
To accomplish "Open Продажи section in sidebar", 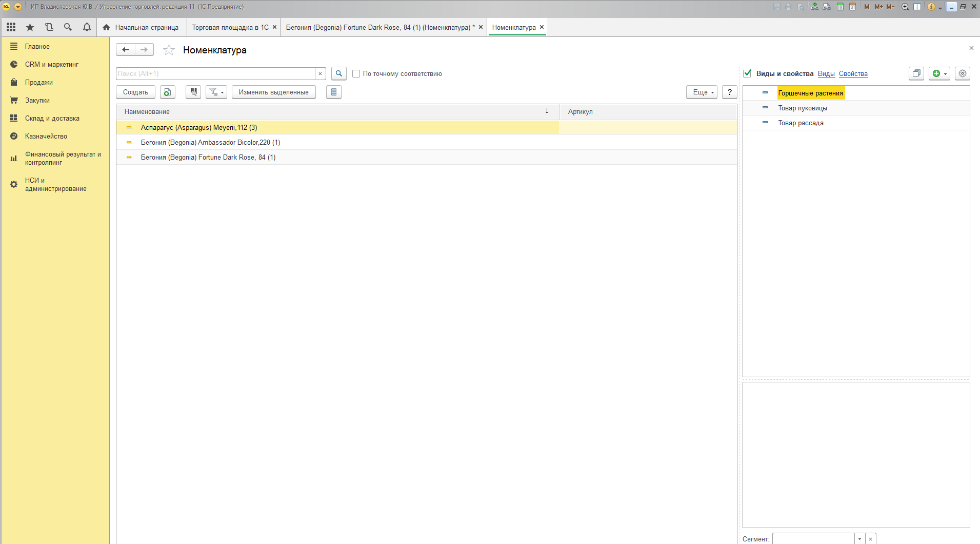I will (x=39, y=82).
